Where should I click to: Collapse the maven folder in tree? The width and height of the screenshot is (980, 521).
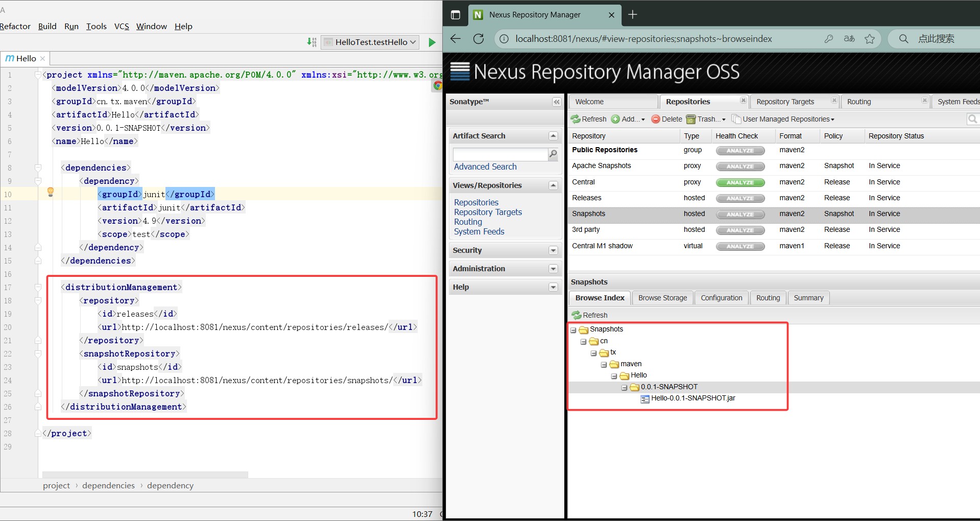(x=604, y=365)
